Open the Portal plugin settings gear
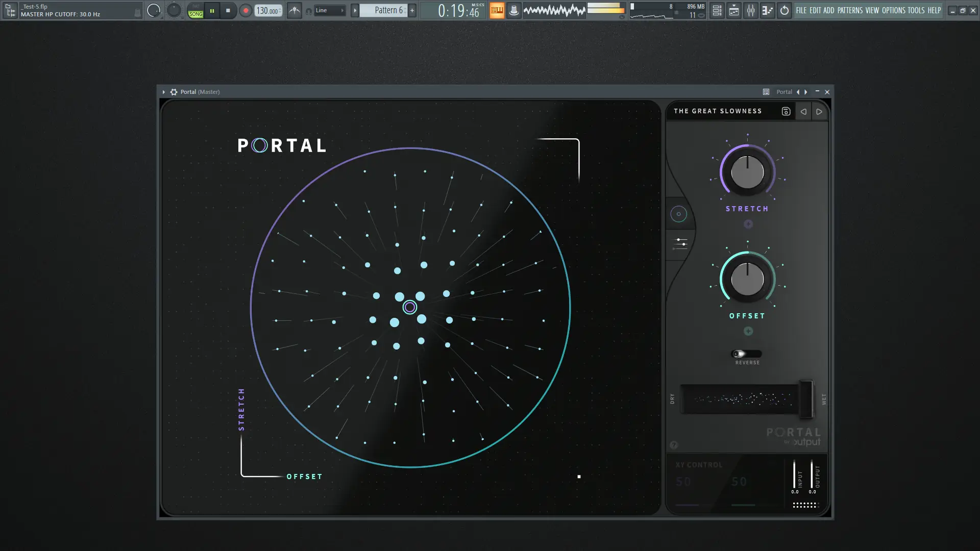 point(174,92)
